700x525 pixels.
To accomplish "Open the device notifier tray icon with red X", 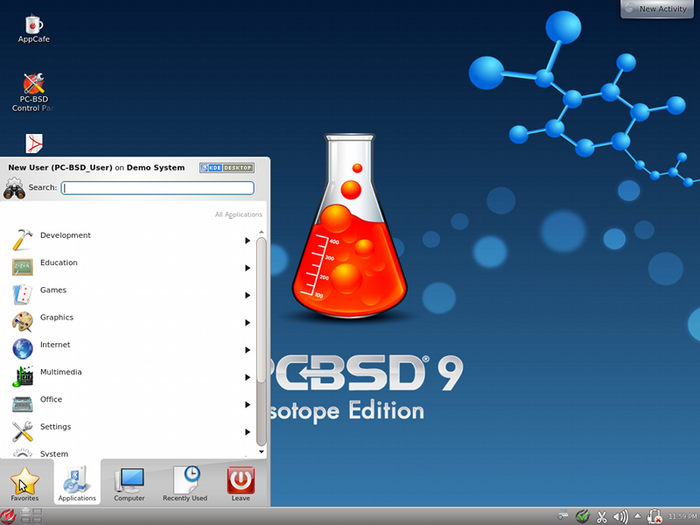I will pyautogui.click(x=655, y=517).
